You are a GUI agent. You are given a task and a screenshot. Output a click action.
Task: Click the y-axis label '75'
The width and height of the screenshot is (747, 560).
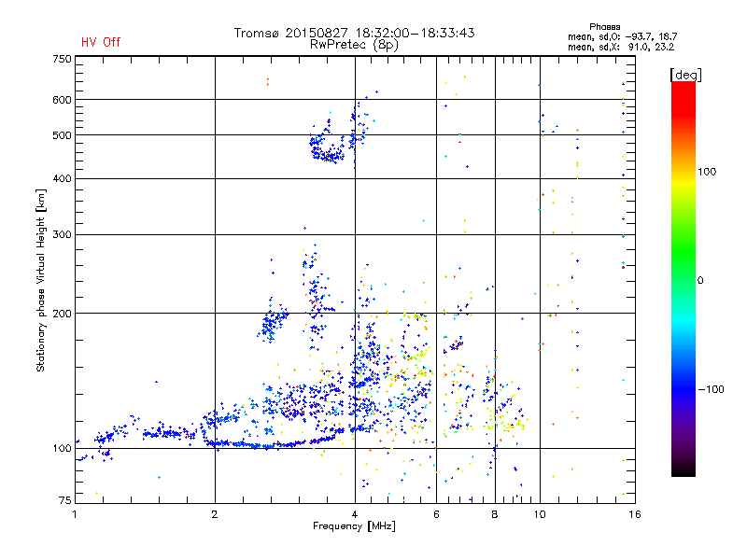(65, 500)
